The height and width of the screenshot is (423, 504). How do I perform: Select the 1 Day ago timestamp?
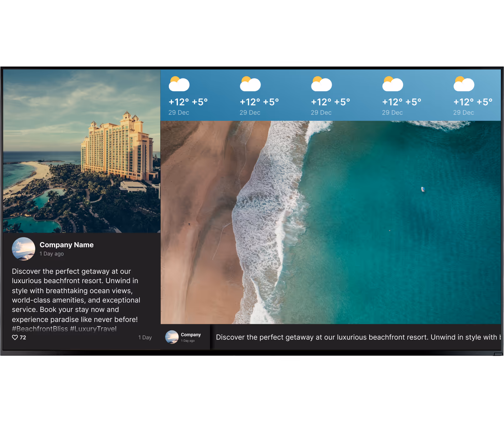pos(52,253)
